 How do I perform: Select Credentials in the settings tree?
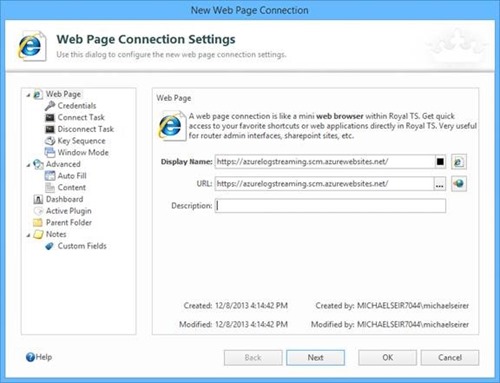click(x=77, y=106)
